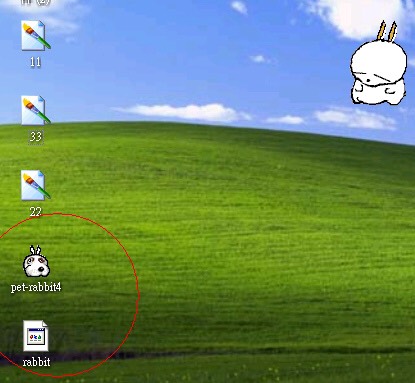Screen dimensions: 415x383
Task: Click the "11" filename label
Action: point(35,62)
